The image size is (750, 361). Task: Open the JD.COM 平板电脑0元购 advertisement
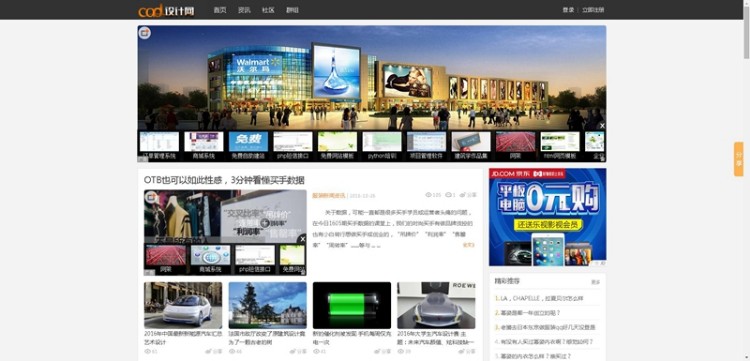[548, 217]
